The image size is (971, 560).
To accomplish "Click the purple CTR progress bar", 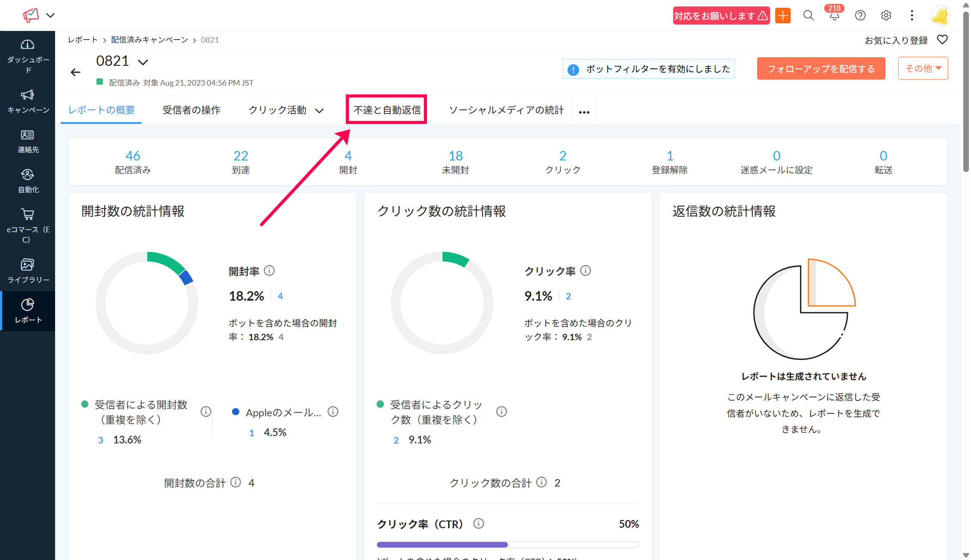I will 442,545.
